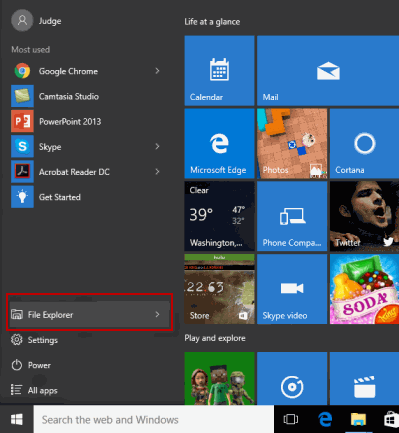Open PowerPoint 2013 icon
The height and width of the screenshot is (433, 399).
pyautogui.click(x=22, y=121)
